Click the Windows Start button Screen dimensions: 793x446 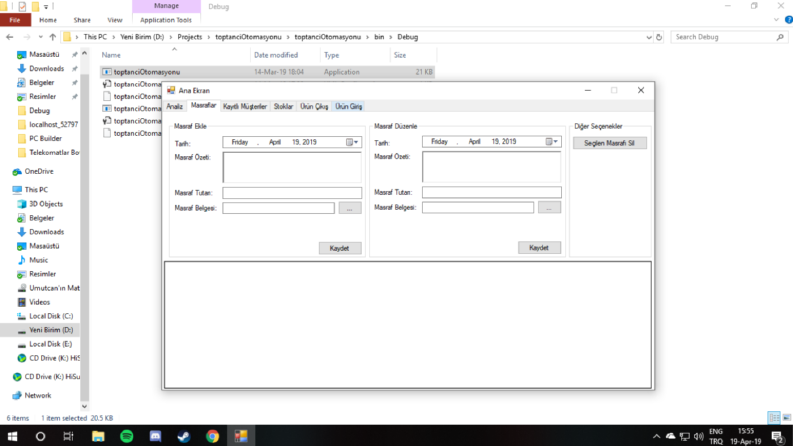[x=12, y=436]
